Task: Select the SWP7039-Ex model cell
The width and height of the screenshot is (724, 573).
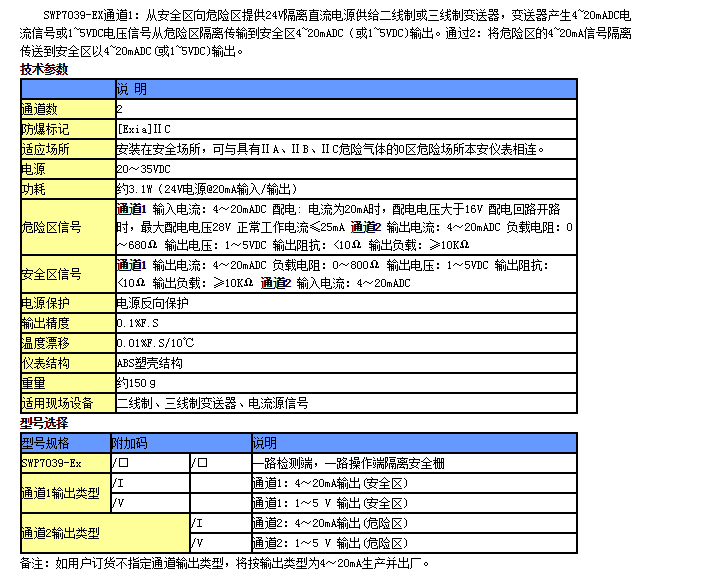Action: point(52,463)
